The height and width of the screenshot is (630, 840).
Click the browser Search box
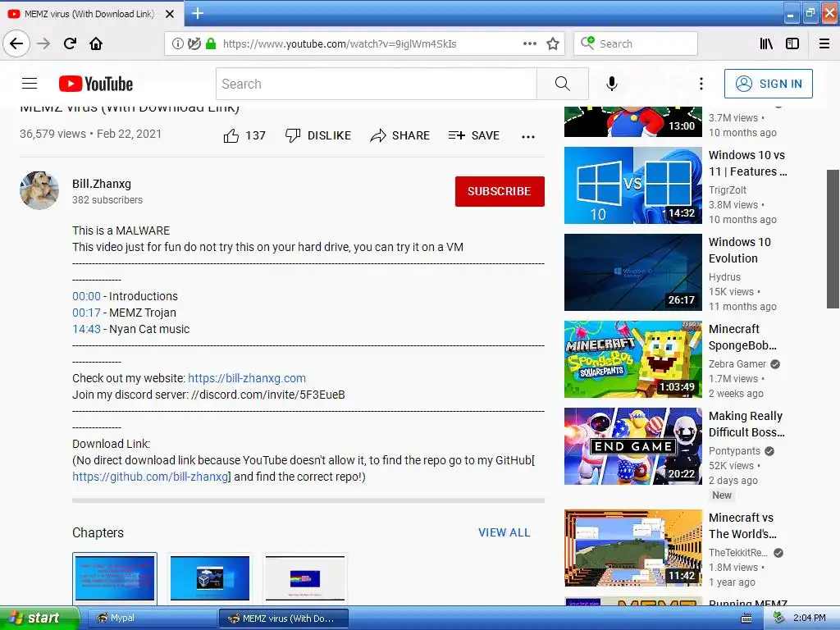[x=636, y=43]
